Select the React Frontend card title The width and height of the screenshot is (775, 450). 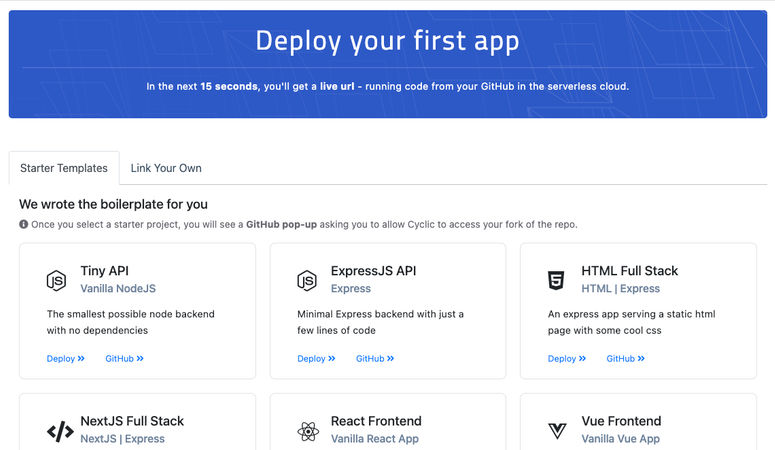click(376, 421)
